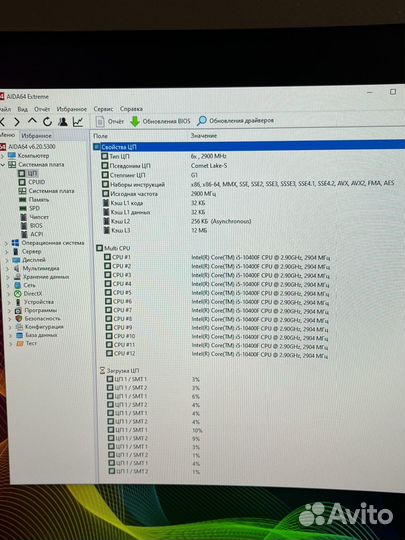Viewport: 405px width, 540px height.
Task: Select Устройства in the tree
Action: (39, 302)
